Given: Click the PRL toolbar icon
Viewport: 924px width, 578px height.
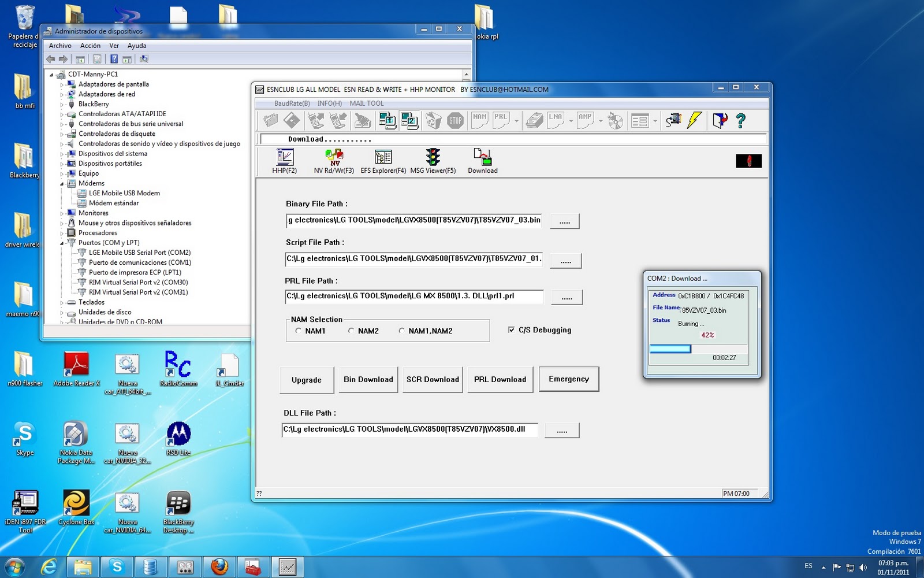Looking at the screenshot, I should click(x=501, y=120).
